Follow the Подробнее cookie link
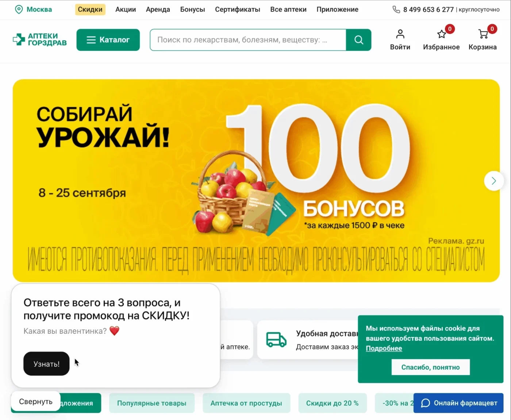 pos(384,348)
